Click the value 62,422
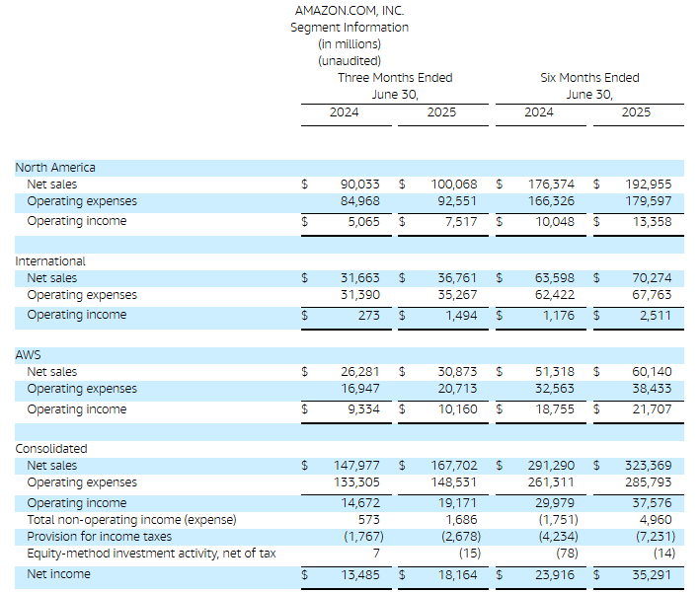This screenshot has width=700, height=593. [555, 295]
